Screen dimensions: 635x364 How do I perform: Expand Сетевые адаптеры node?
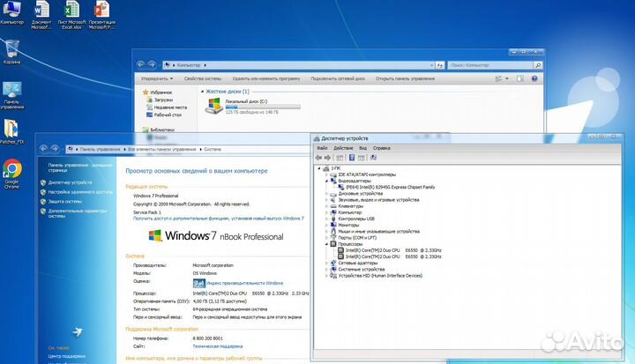326,264
